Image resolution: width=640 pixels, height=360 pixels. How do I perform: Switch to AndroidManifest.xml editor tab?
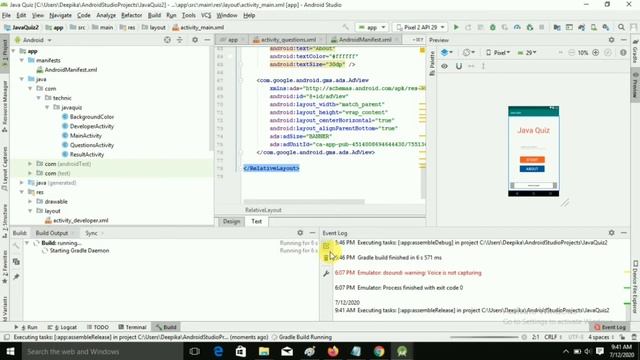tap(364, 40)
